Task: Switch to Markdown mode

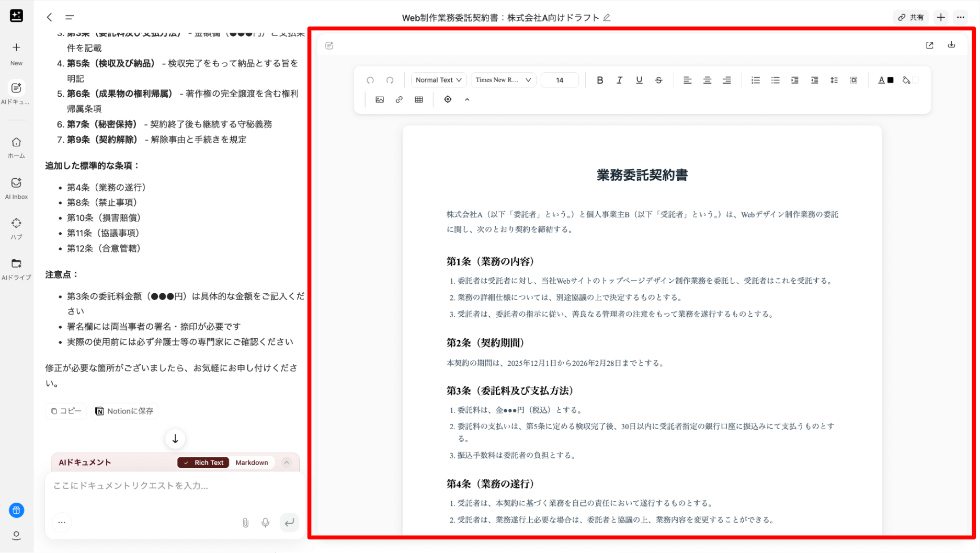Action: [x=252, y=463]
